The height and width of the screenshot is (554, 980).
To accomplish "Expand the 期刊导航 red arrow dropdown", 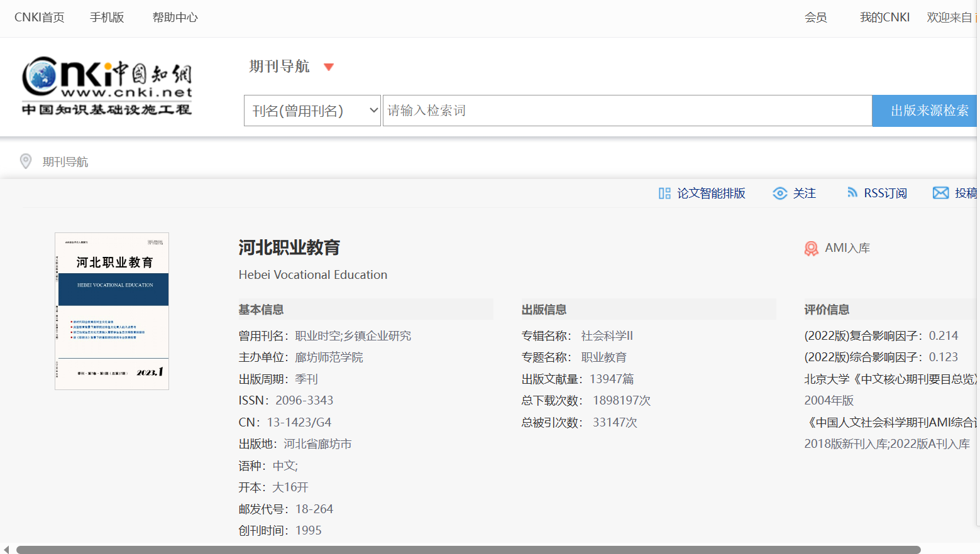I will pyautogui.click(x=328, y=67).
